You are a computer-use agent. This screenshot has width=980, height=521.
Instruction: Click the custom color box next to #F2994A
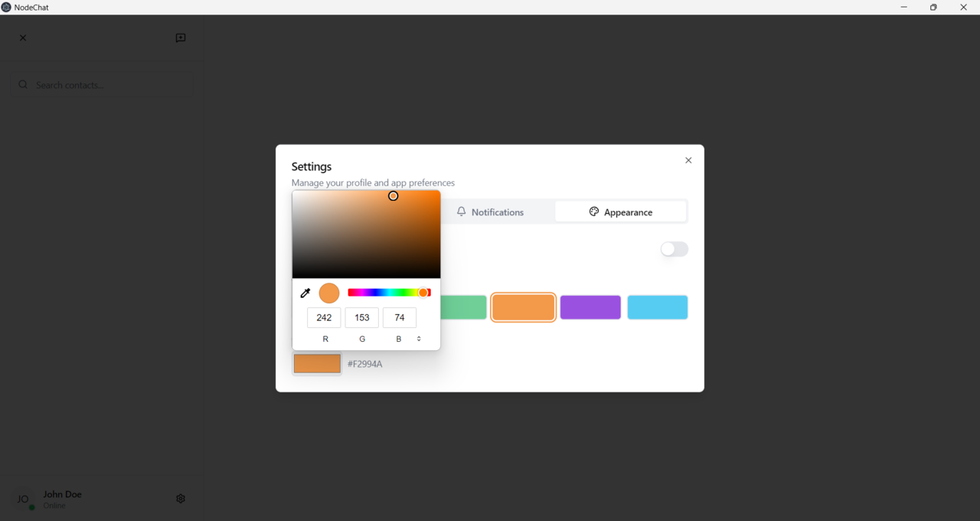(x=317, y=364)
